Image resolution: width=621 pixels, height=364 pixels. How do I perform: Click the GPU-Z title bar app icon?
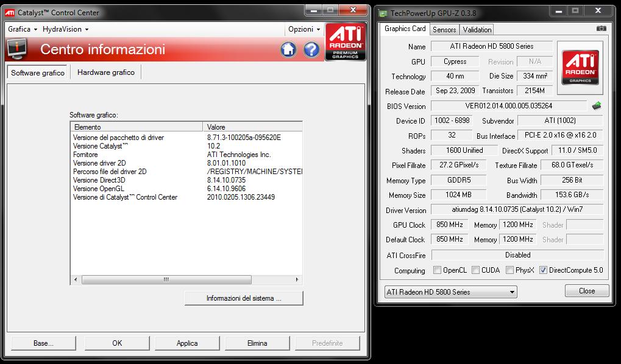point(383,13)
